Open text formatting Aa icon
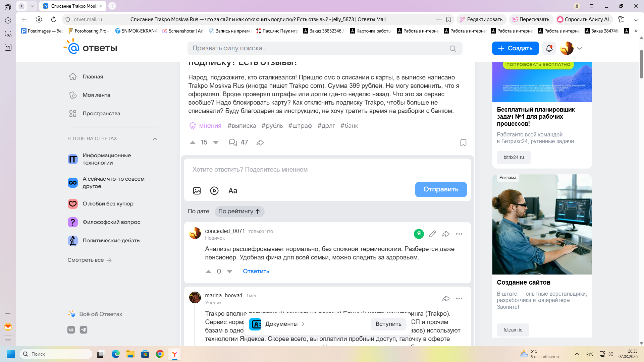Screen dimensions: 644x362 pyautogui.click(x=232, y=191)
